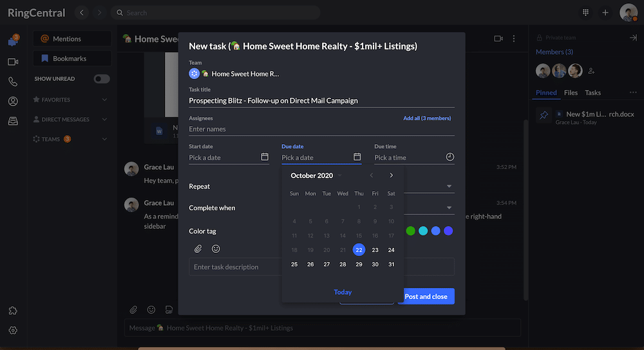Collapse the Direct Messages section
Screen dimensions: 644x350
pyautogui.click(x=104, y=120)
